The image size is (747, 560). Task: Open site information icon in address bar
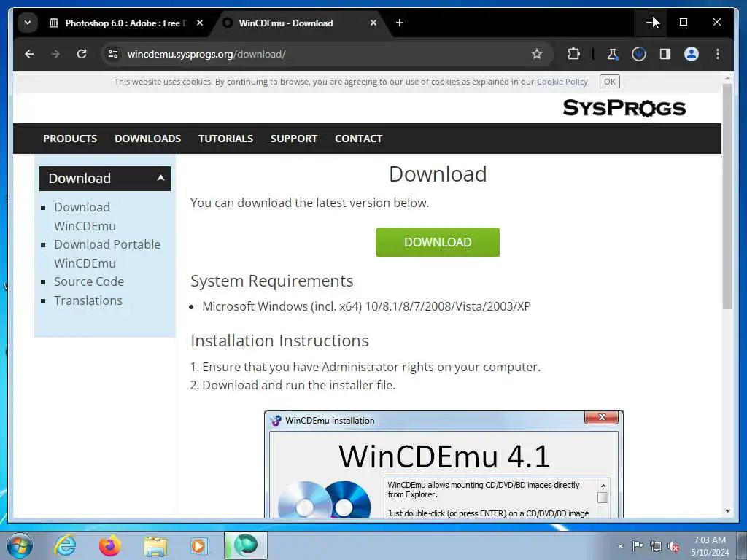point(113,54)
